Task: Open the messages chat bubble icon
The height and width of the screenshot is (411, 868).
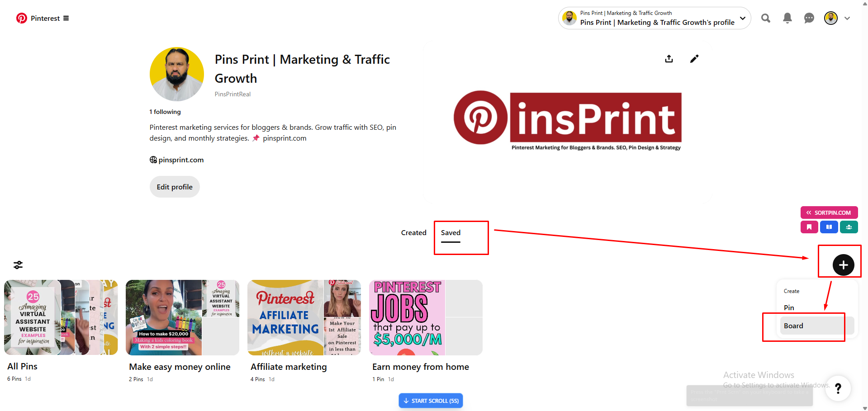Action: [x=809, y=18]
